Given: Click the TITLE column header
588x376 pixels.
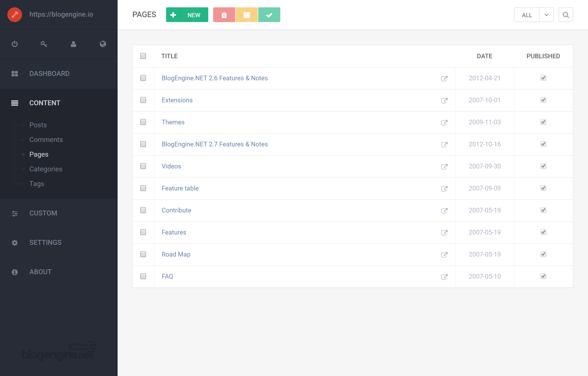Looking at the screenshot, I should click(170, 56).
